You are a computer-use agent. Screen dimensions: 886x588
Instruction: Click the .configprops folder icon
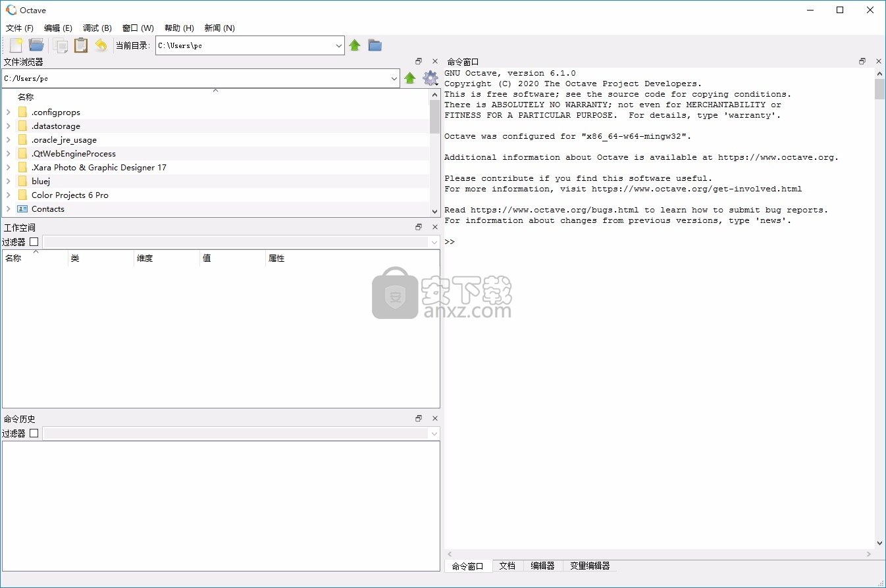22,112
